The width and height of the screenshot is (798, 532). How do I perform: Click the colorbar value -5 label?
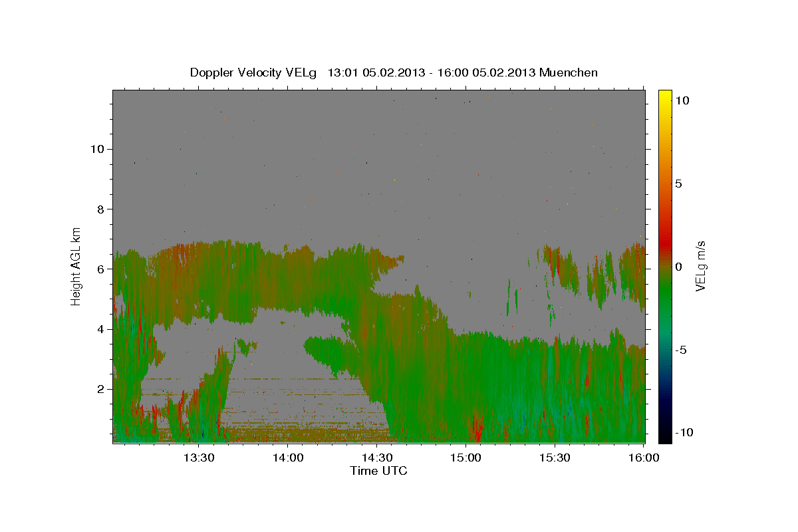[x=680, y=350]
